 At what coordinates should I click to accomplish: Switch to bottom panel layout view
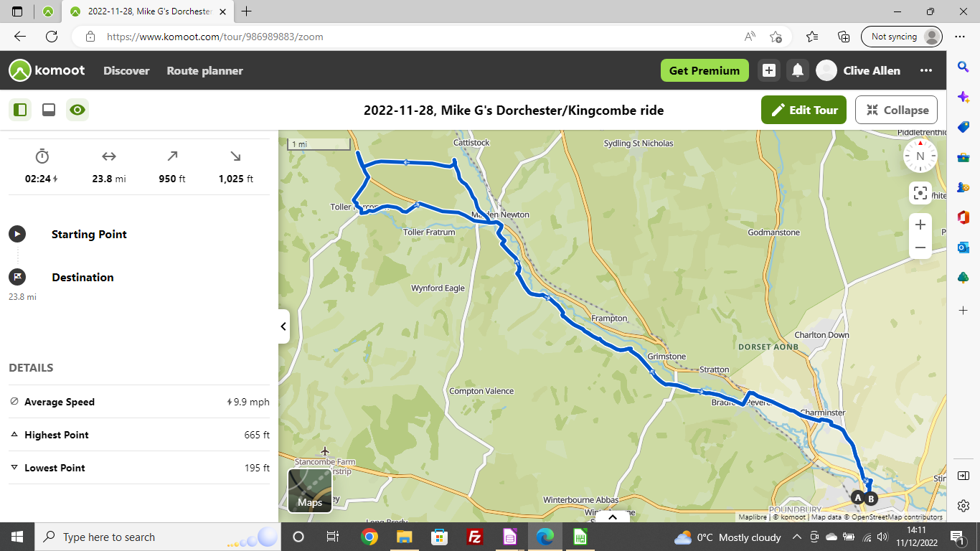(49, 110)
